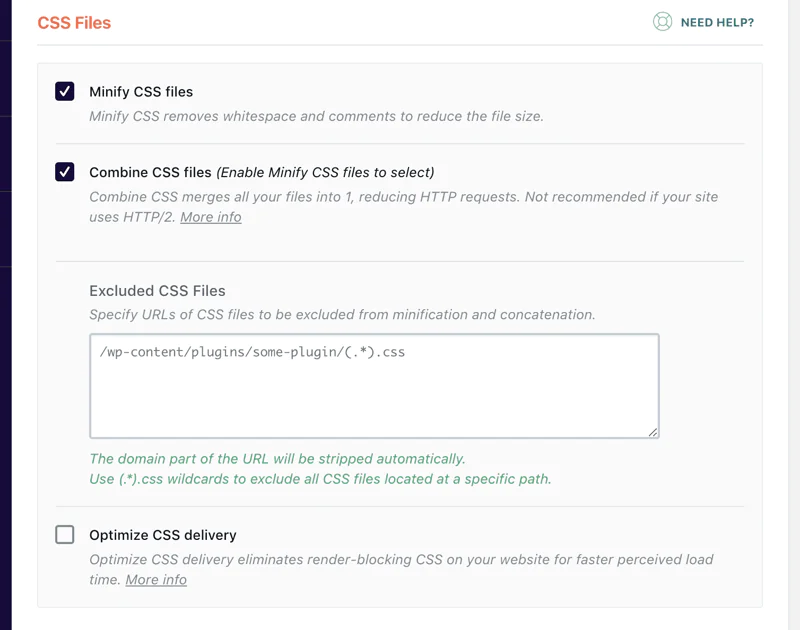Click the Optimize CSS delivery label

(x=163, y=535)
